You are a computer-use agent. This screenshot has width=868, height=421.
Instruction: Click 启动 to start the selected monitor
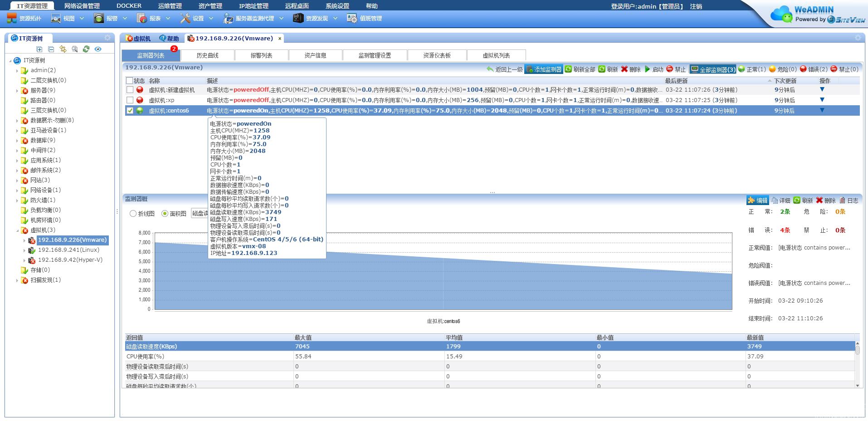[x=653, y=69]
